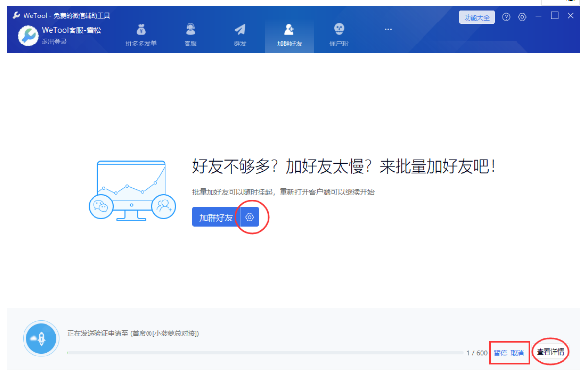Image resolution: width=588 pixels, height=378 pixels.
Task: Click the rocket task status icon
Action: click(41, 338)
